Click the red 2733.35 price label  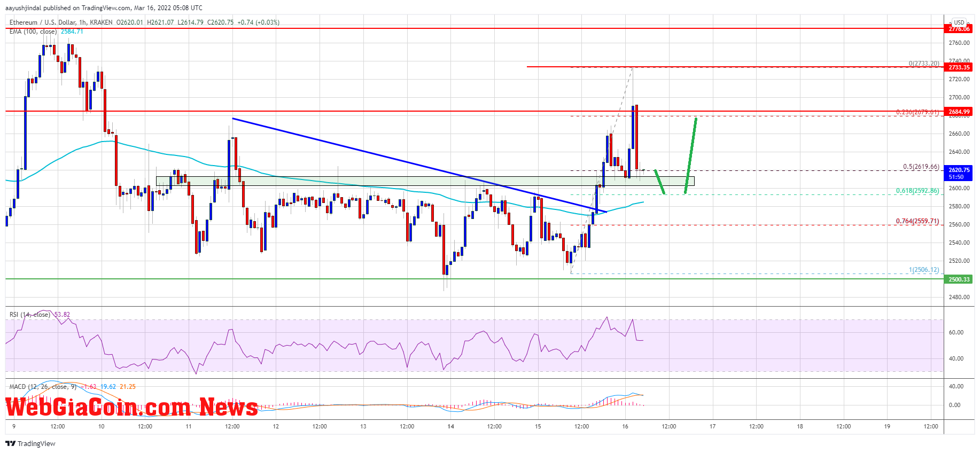[x=959, y=67]
